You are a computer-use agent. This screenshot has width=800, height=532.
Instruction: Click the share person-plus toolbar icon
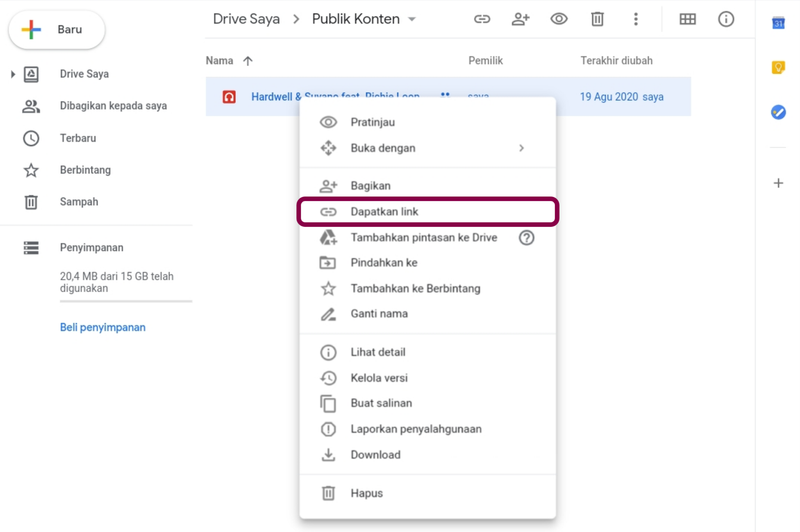click(x=520, y=19)
